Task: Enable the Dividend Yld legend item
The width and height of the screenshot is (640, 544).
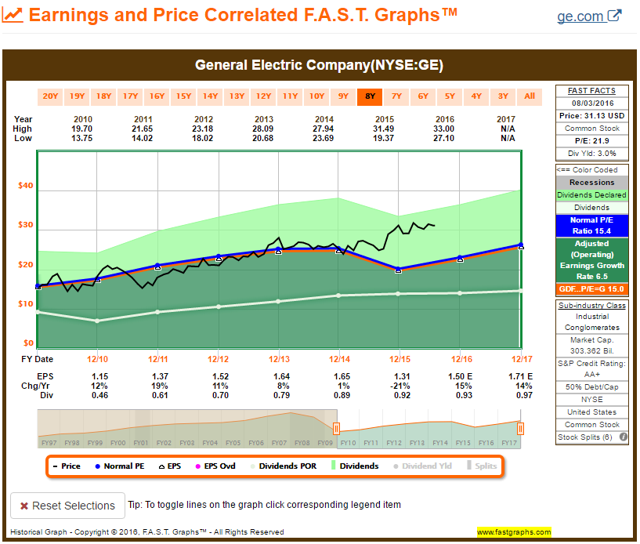Action: [x=422, y=466]
